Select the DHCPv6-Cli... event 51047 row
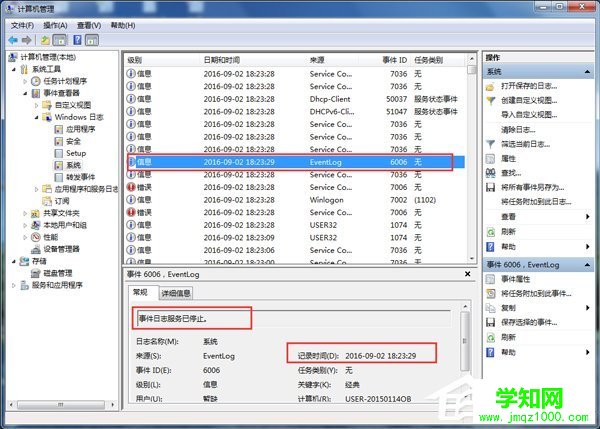Image resolution: width=600 pixels, height=429 pixels. tap(295, 112)
